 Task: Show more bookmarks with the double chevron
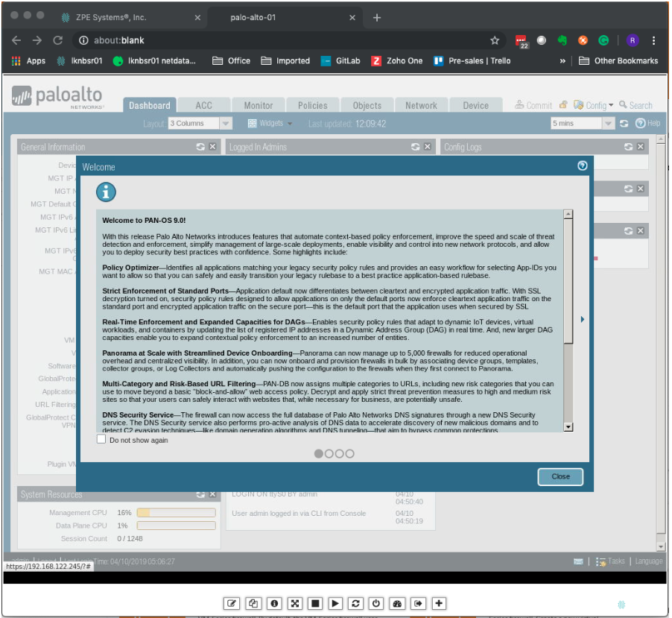tap(562, 61)
